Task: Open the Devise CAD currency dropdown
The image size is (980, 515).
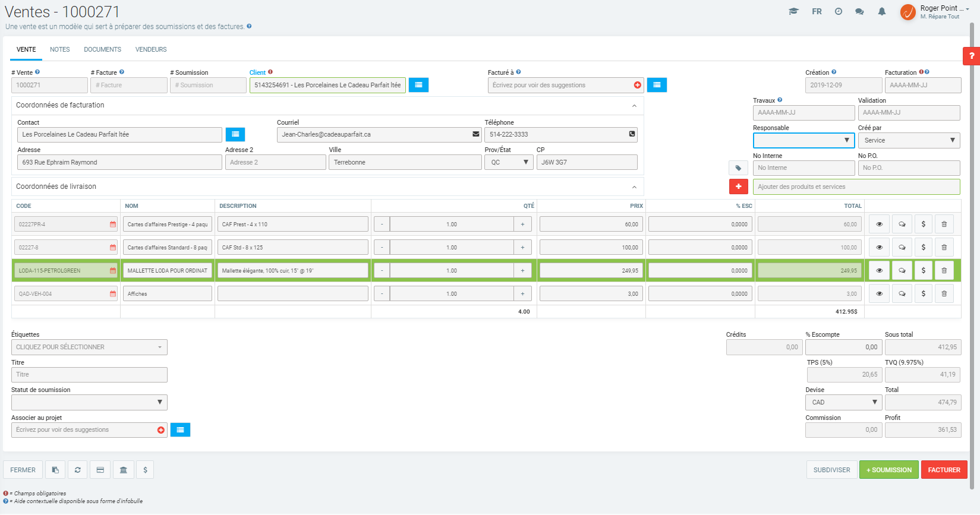Action: click(843, 402)
